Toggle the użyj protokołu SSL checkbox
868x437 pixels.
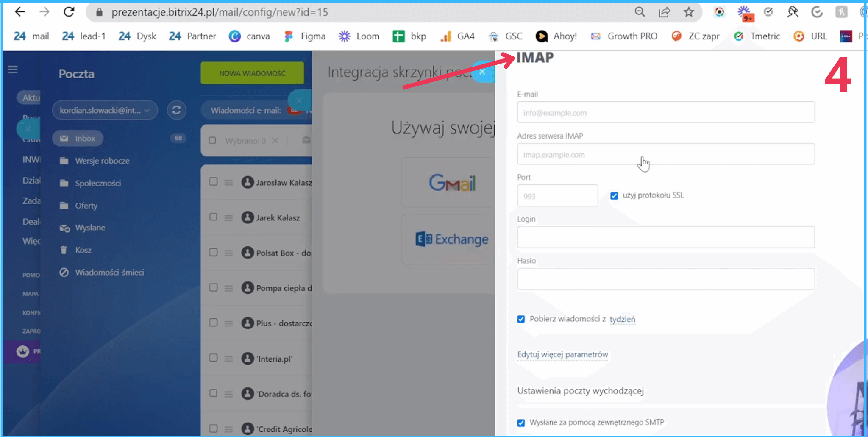click(x=614, y=195)
